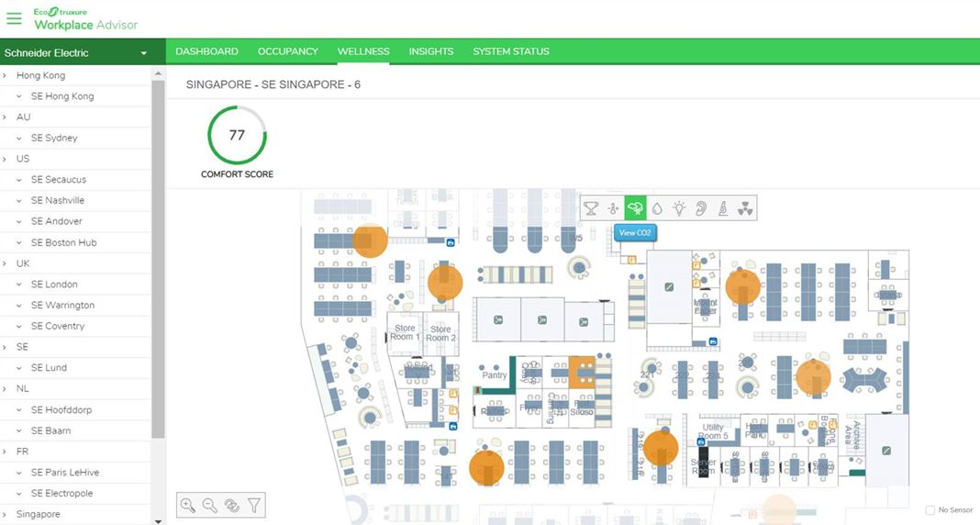The image size is (980, 525).
Task: Expand the AU region arrow
Action: point(5,117)
